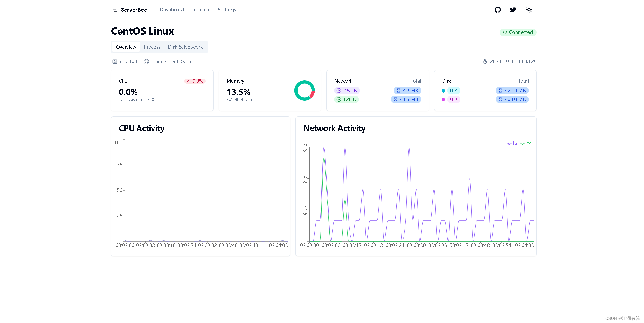
Task: Toggle the tx series legend entry
Action: (512, 144)
